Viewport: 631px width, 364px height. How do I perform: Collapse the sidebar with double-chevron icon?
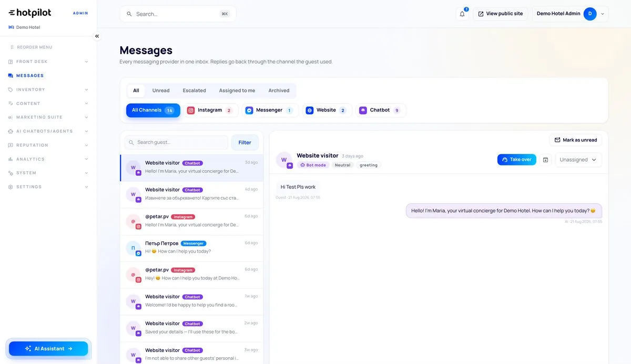tap(97, 36)
